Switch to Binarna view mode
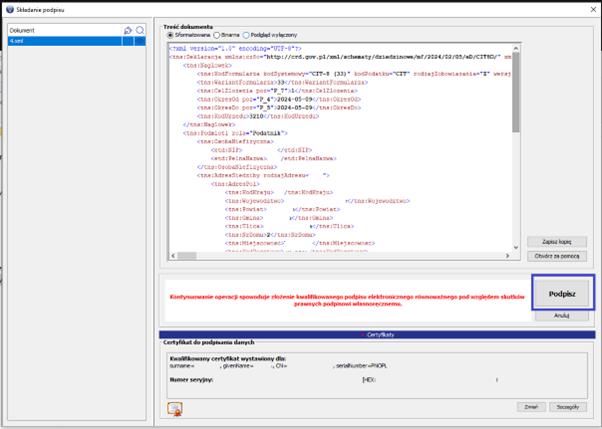 pyautogui.click(x=217, y=33)
